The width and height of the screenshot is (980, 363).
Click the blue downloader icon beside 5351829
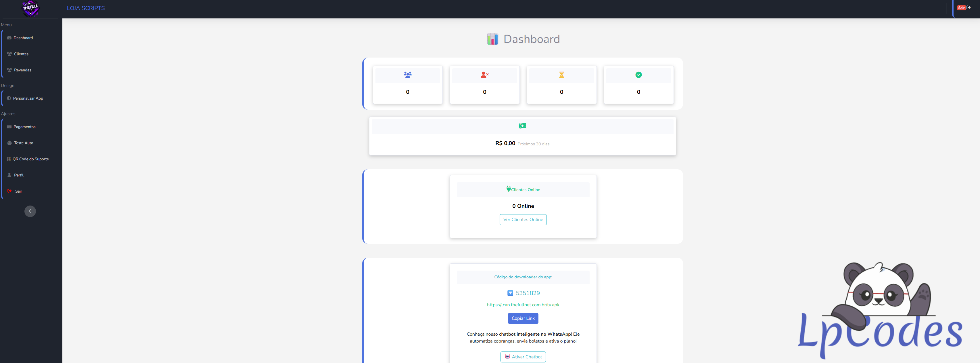510,293
